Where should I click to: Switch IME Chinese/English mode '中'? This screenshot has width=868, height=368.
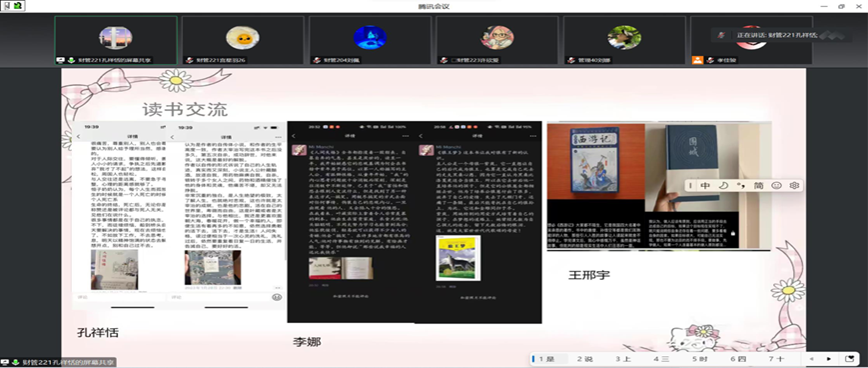coord(705,186)
